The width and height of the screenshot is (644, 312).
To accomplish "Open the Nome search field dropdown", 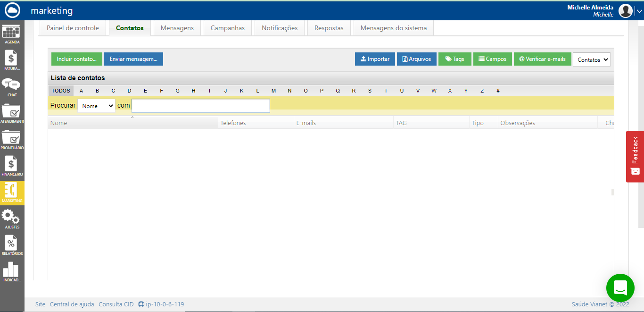I will 97,106.
